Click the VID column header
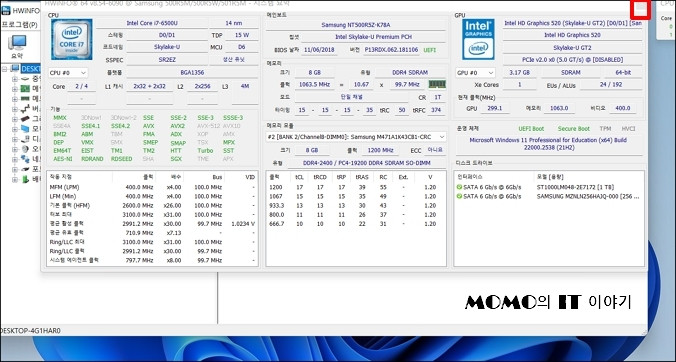Image resolution: width=676 pixels, height=362 pixels. [x=241, y=177]
